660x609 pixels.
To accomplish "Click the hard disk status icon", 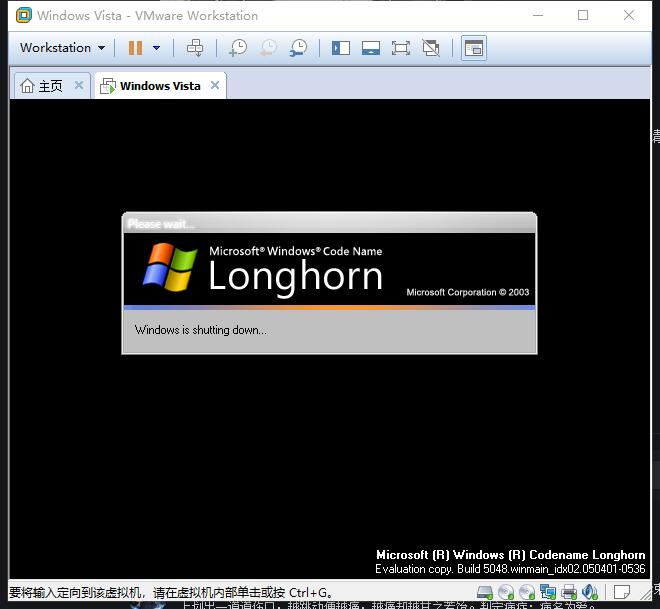I will click(485, 593).
